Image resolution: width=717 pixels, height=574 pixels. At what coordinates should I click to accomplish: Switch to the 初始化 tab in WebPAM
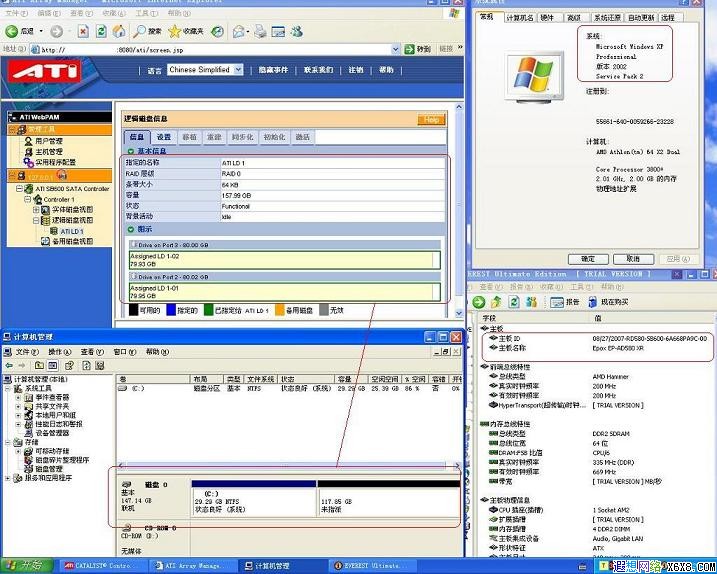274,137
